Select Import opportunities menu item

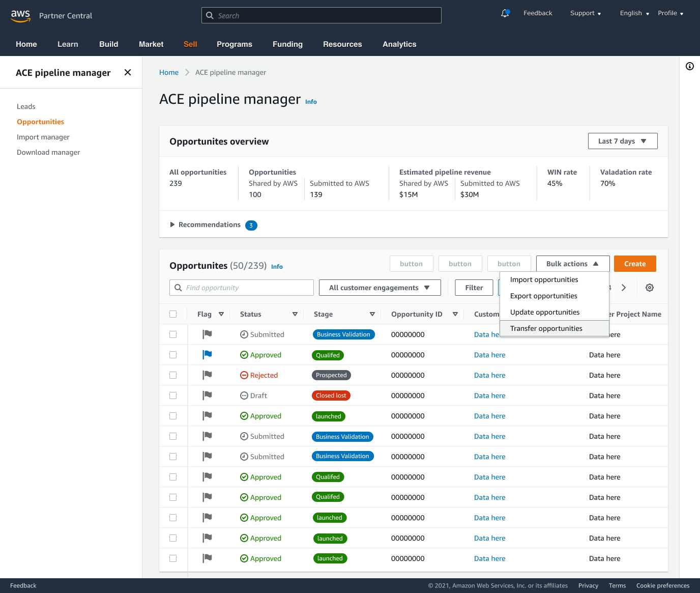[555, 279]
